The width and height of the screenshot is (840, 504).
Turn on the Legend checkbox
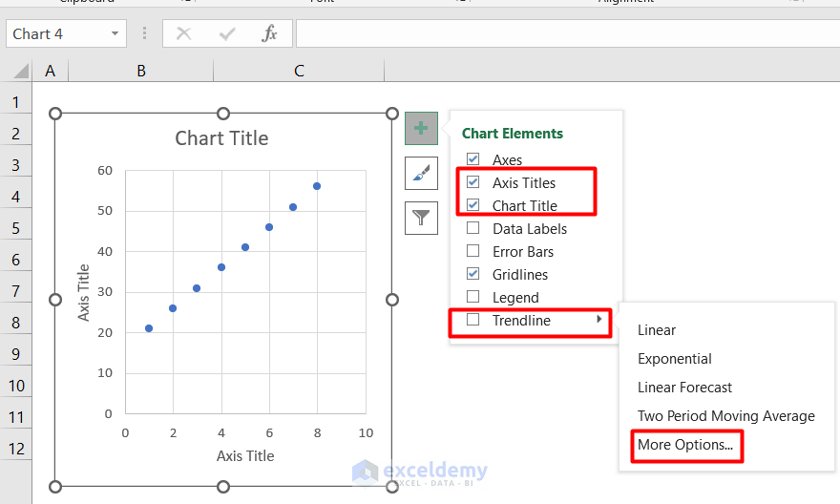472,298
